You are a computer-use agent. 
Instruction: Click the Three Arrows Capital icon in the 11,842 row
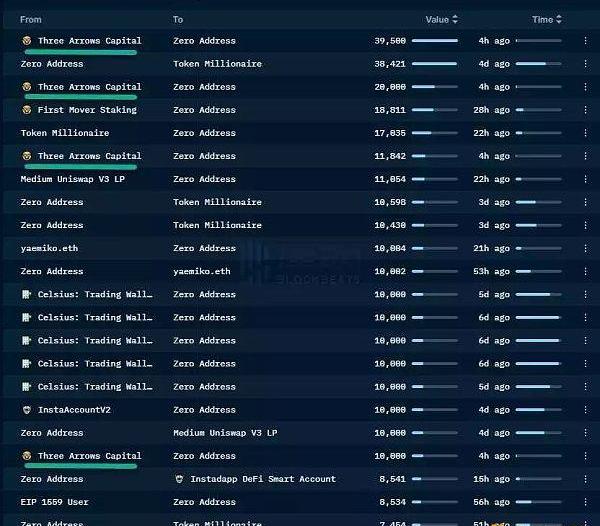tap(27, 156)
